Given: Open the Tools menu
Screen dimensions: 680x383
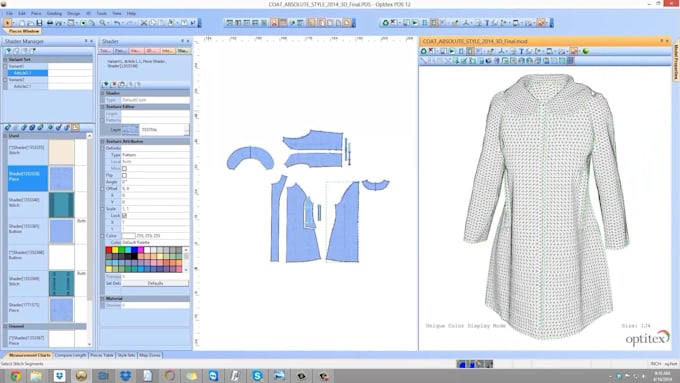Looking at the screenshot, I should coord(101,13).
